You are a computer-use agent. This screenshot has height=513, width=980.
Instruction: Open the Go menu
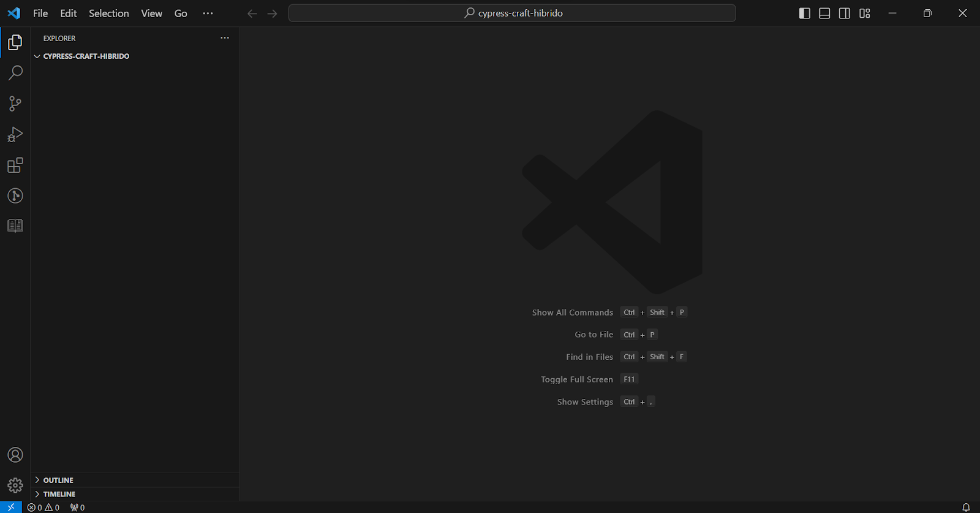point(181,13)
